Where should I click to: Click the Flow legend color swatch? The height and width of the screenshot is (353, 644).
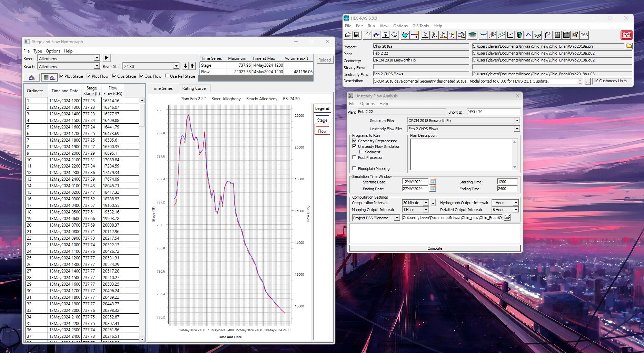(322, 126)
